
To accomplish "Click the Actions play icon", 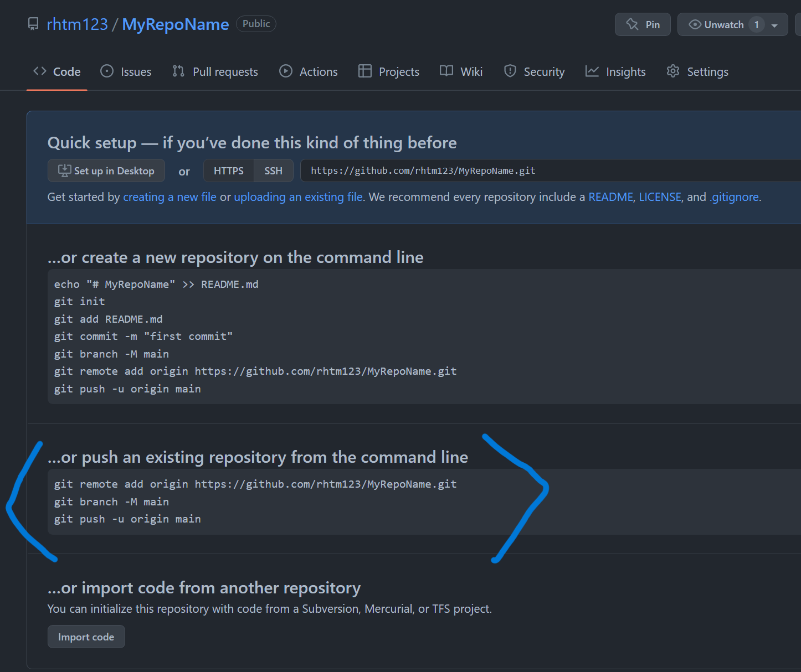I will pos(286,71).
